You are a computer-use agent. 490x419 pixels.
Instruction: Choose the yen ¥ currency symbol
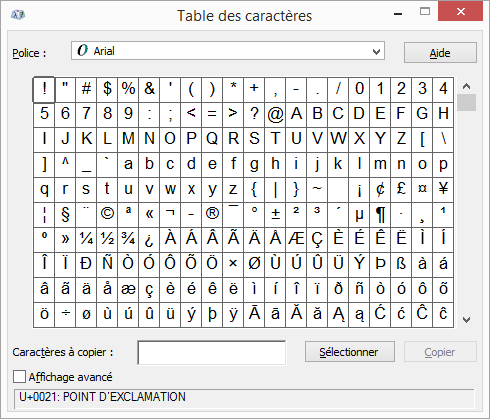point(443,189)
